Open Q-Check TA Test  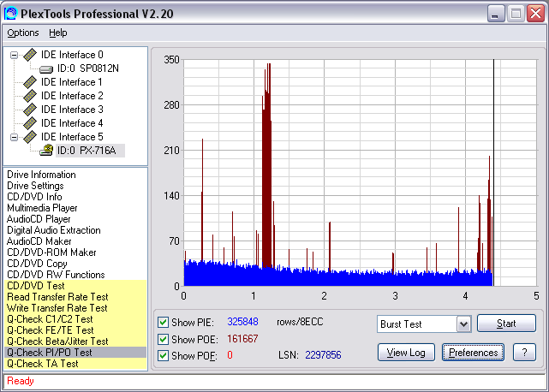[42, 364]
